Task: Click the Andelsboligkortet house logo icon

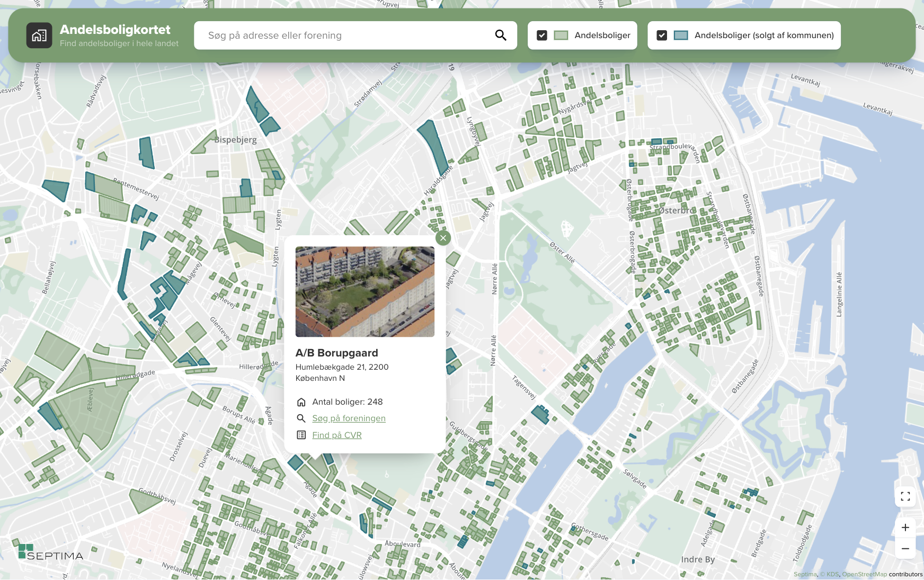Action: coord(39,35)
